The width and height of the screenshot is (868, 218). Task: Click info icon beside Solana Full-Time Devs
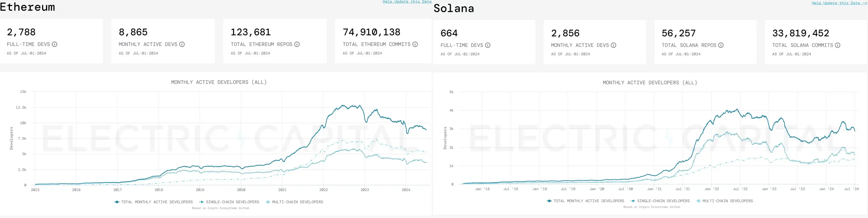point(487,46)
